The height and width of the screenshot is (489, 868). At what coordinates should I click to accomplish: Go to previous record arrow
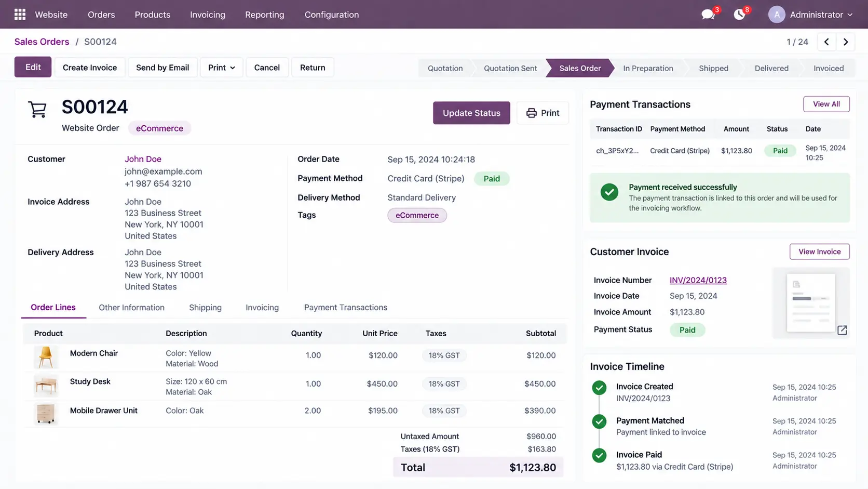click(x=826, y=42)
